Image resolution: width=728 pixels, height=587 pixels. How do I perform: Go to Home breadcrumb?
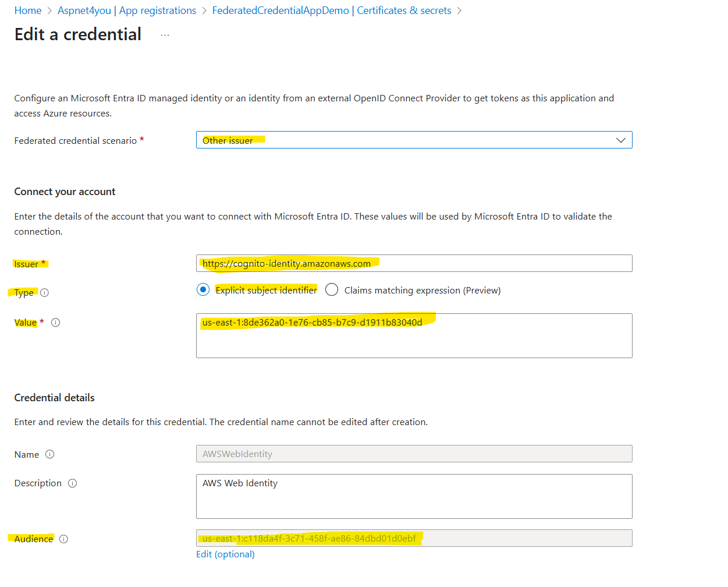[28, 10]
